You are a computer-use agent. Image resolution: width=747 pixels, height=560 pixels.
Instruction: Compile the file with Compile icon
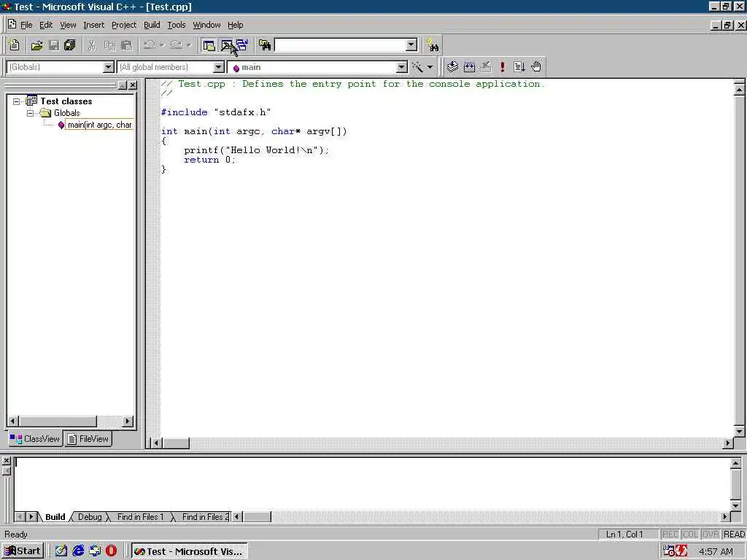[x=452, y=67]
